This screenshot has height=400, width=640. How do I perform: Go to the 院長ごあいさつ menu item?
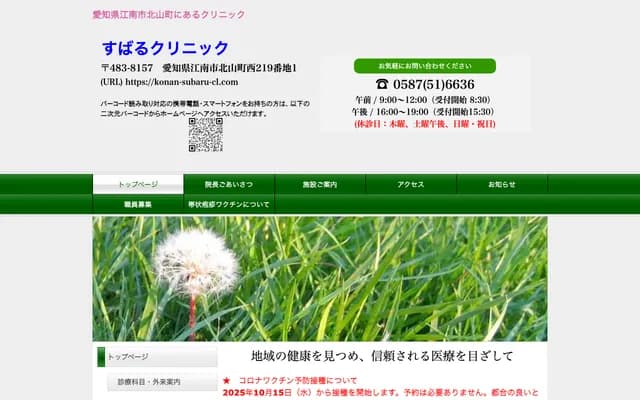click(229, 184)
